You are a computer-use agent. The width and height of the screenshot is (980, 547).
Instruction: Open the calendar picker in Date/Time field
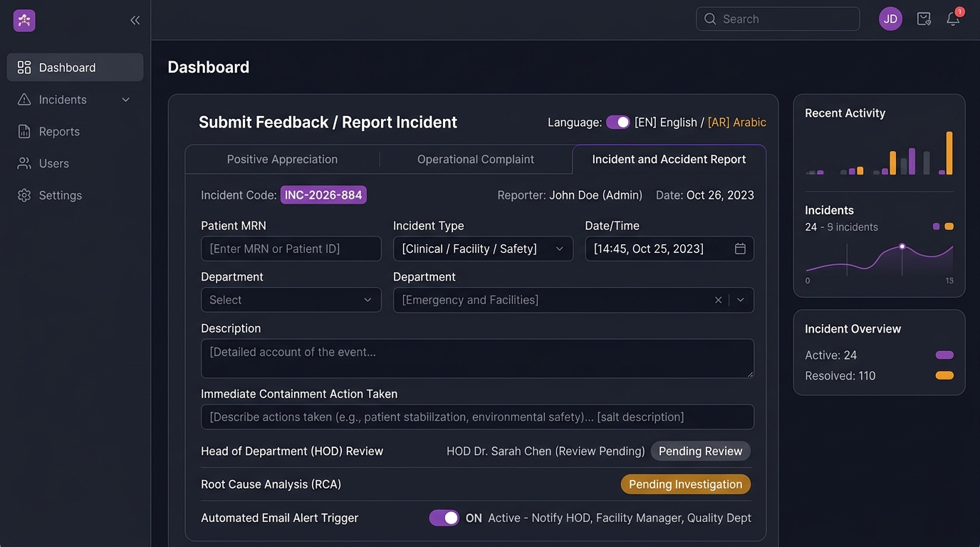[740, 249]
